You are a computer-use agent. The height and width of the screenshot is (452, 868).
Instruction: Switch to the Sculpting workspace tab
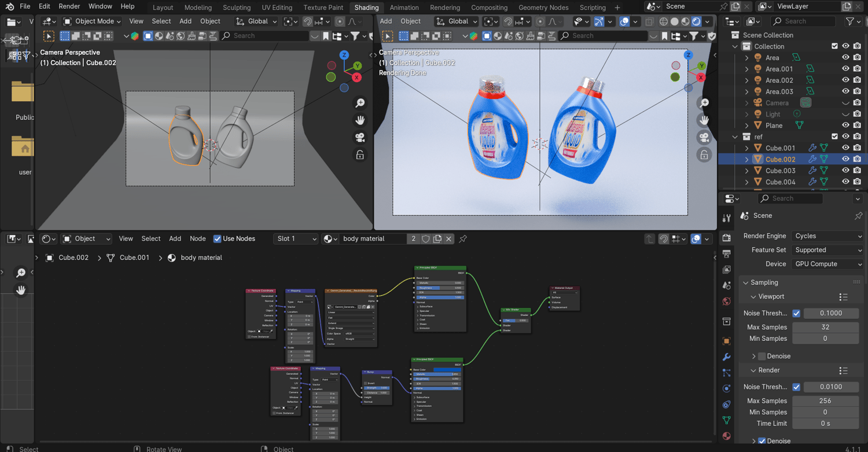(237, 8)
